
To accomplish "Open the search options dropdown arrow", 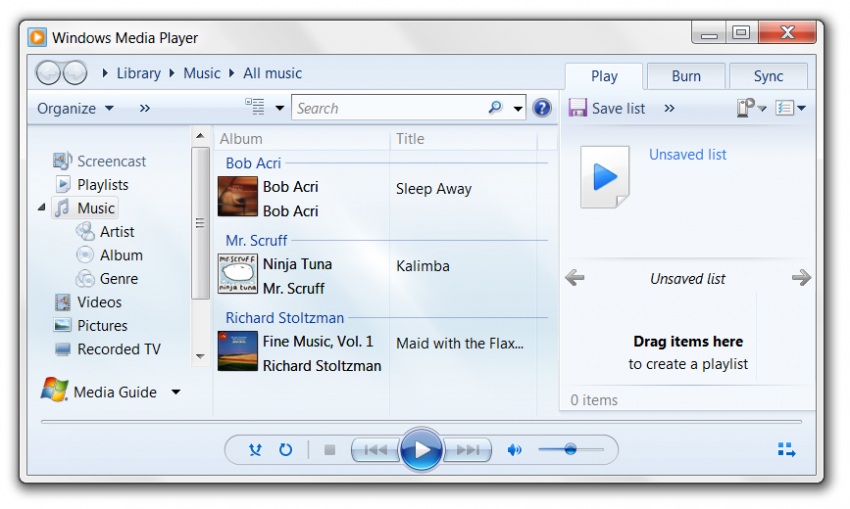I will pos(518,108).
